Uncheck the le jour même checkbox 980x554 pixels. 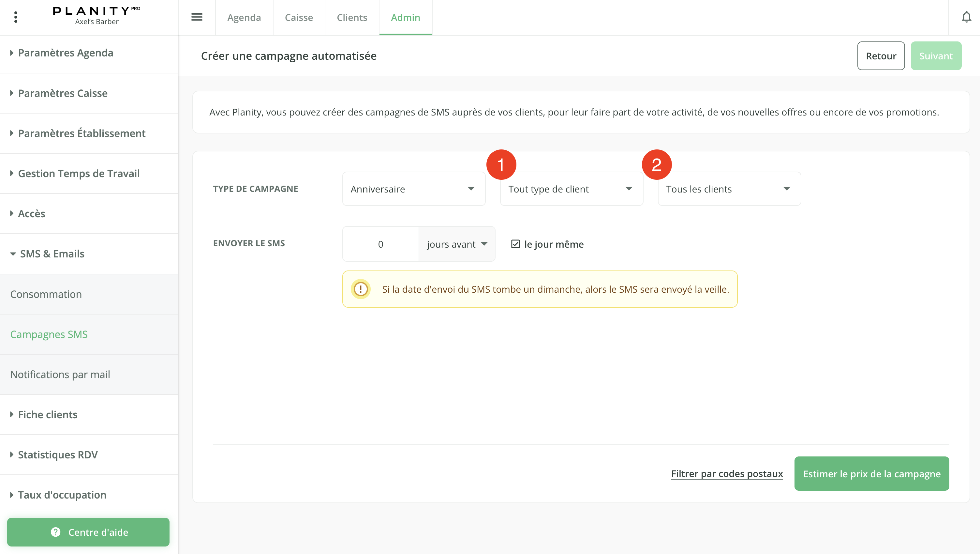pos(515,244)
